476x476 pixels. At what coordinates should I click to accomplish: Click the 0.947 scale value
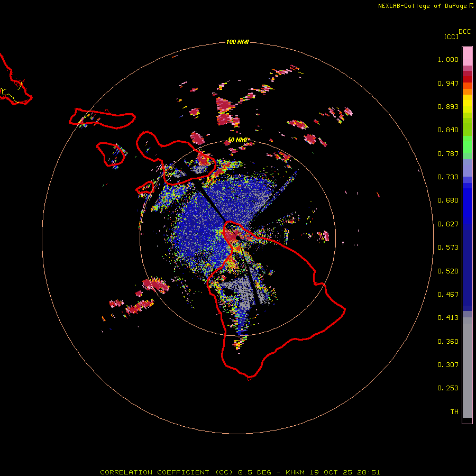click(448, 83)
